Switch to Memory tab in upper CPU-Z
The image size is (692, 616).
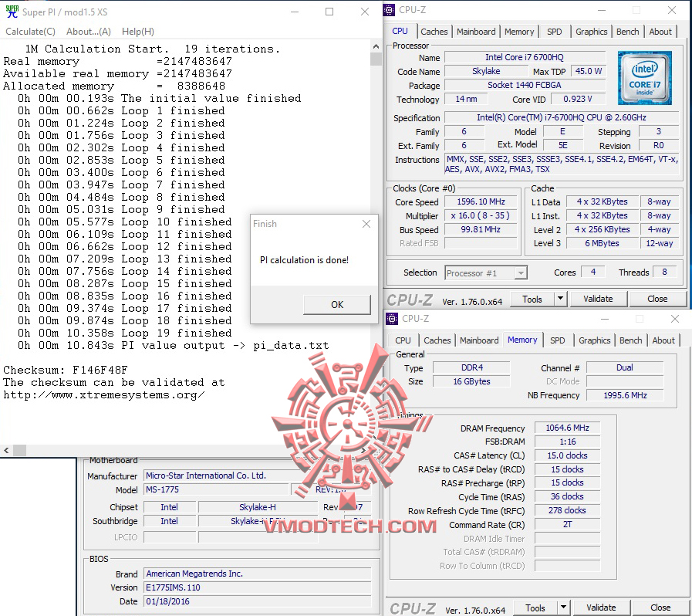[519, 32]
